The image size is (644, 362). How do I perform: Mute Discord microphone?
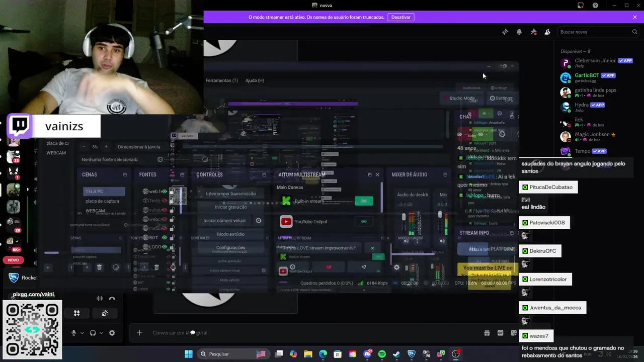pyautogui.click(x=73, y=333)
